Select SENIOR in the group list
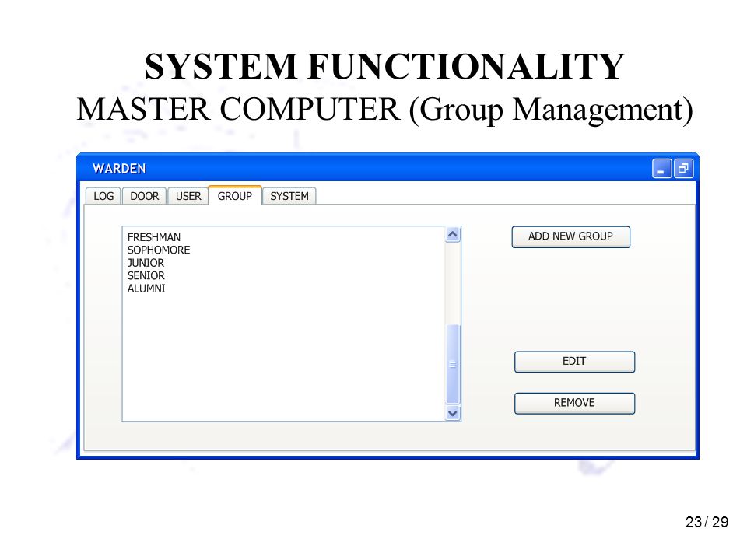The image size is (747, 560). click(x=146, y=275)
